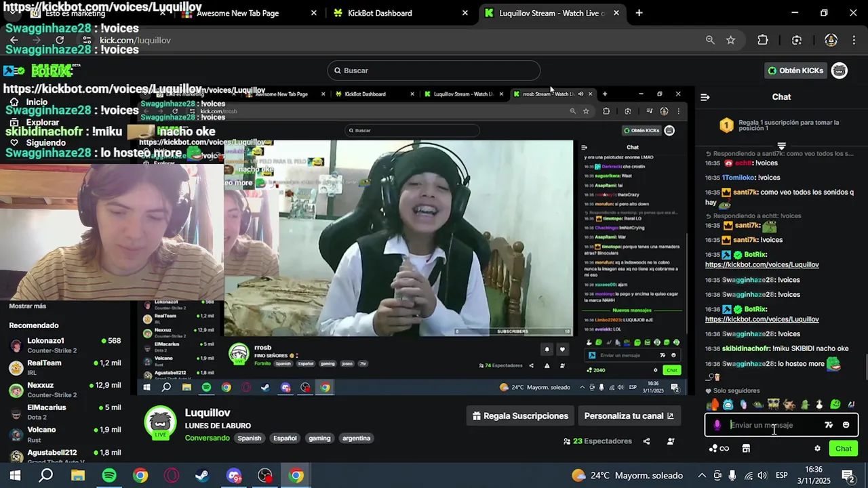868x488 pixels.
Task: Open chat settings gear icon
Action: (x=817, y=449)
